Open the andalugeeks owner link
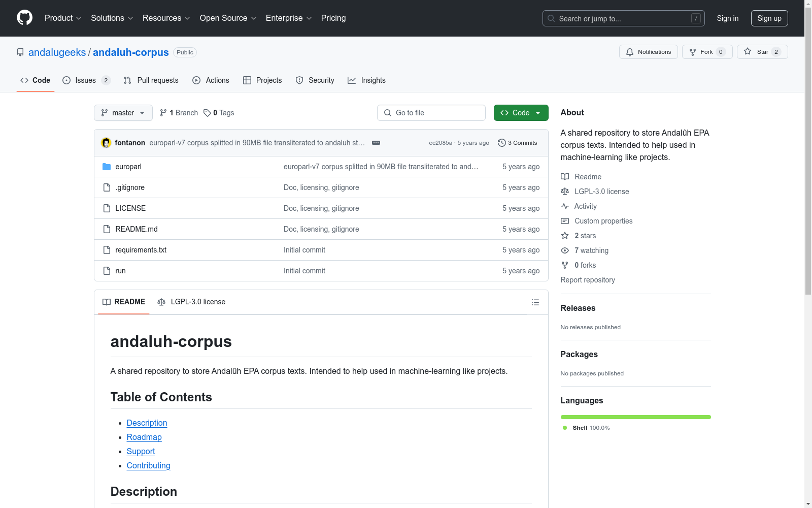Screen dimensions: 812x508 (57, 52)
